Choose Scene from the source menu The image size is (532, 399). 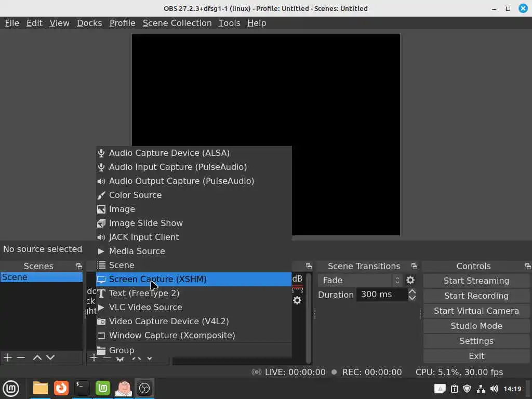click(x=194, y=265)
